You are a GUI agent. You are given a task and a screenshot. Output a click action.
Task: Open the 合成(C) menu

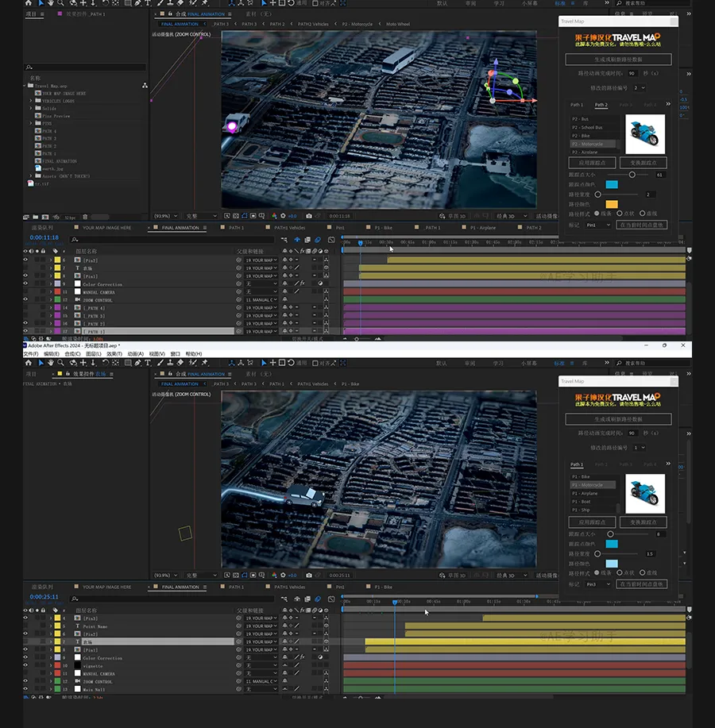click(72, 354)
